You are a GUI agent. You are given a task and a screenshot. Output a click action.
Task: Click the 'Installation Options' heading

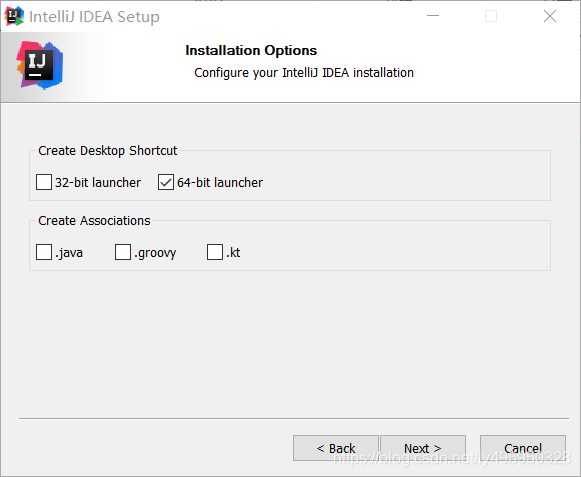[x=251, y=50]
